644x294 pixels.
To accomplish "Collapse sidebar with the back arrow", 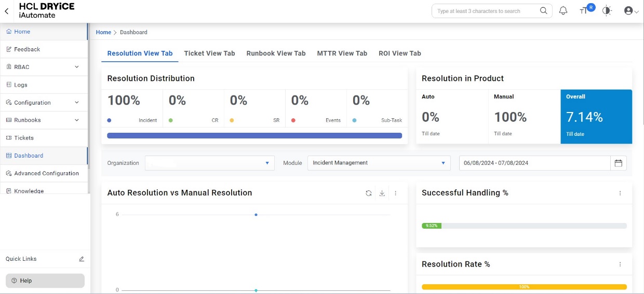I will click(x=6, y=11).
